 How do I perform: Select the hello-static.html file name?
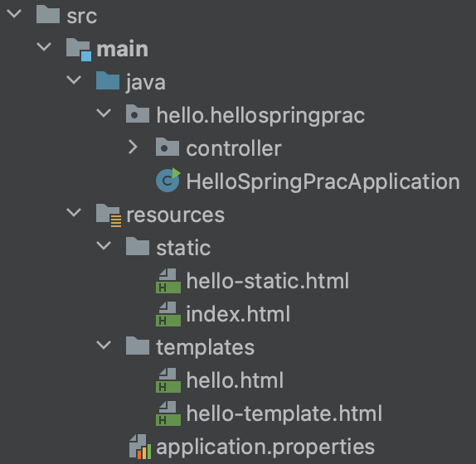click(x=268, y=281)
